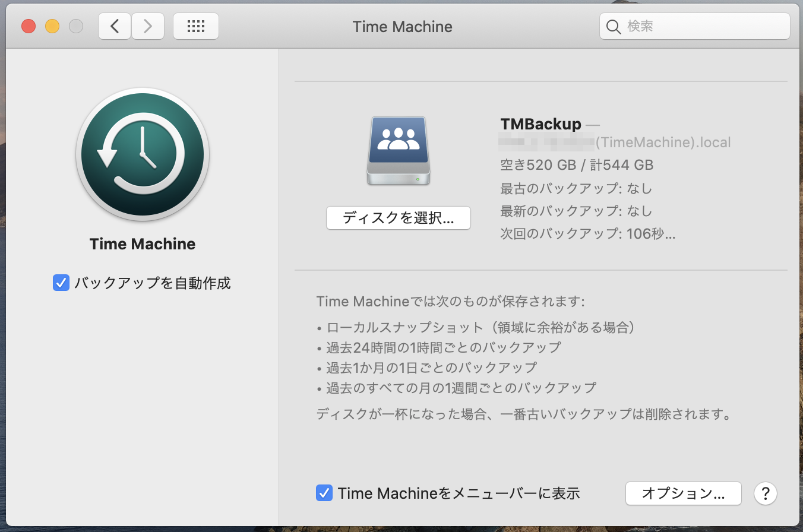Click the large Time Machine clock icon

point(143,155)
